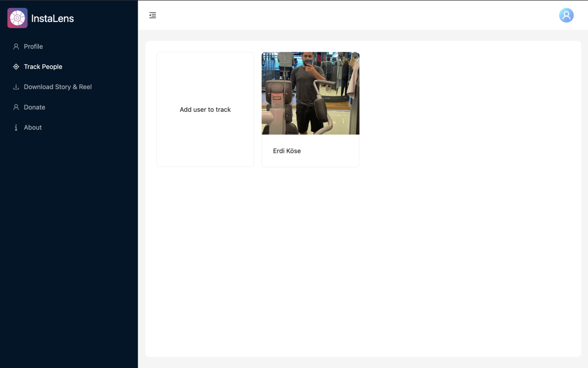Select the Erdi Köse tracked user card
Image resolution: width=588 pixels, height=368 pixels.
(310, 109)
